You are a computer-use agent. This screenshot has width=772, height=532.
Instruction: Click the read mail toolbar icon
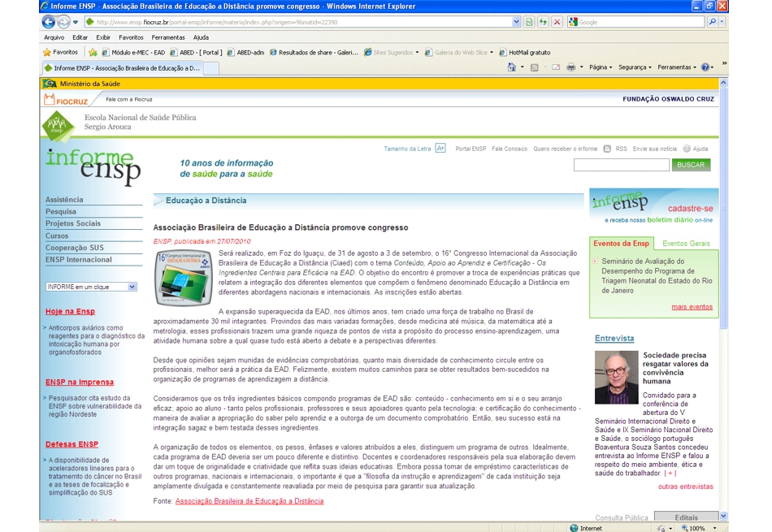(x=556, y=67)
